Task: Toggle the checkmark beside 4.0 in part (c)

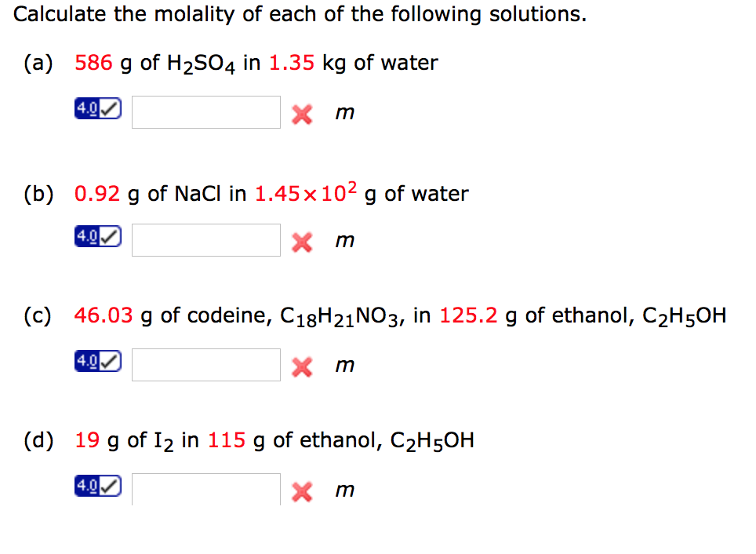Action: (x=108, y=360)
